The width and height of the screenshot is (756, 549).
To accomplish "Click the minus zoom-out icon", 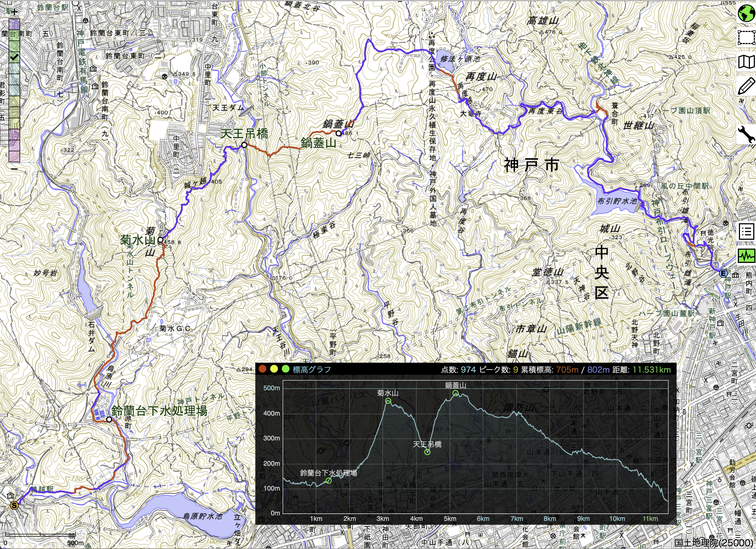I will click(14, 169).
